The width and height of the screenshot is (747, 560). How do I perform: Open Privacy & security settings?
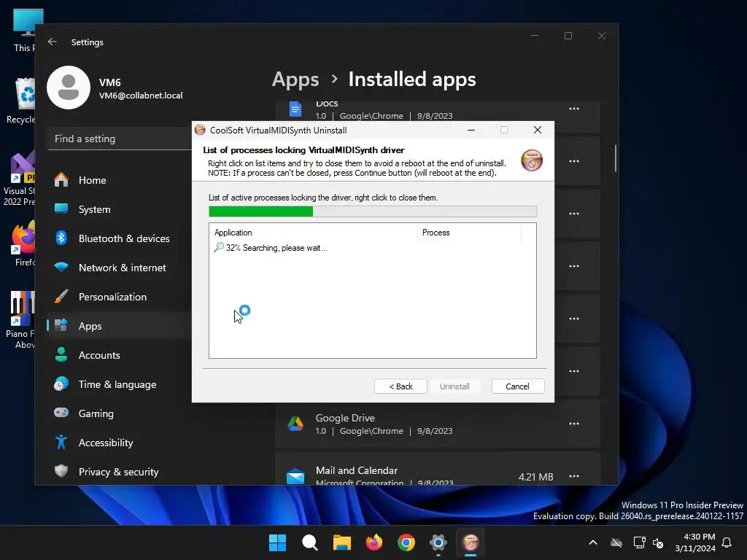coord(119,472)
